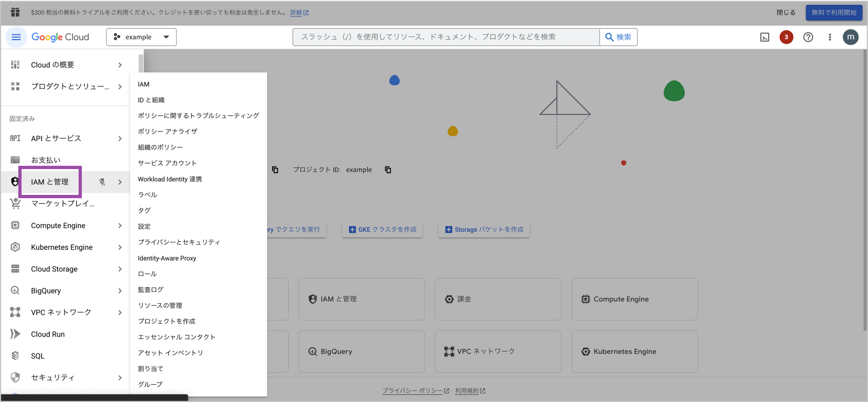Viewport: 868px width, 402px height.
Task: Expand the Compute Engine submenu chevron
Action: pyautogui.click(x=120, y=226)
